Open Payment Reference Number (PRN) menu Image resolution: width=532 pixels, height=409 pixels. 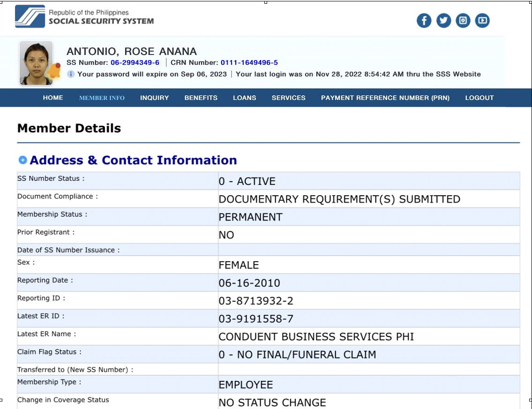click(x=385, y=98)
